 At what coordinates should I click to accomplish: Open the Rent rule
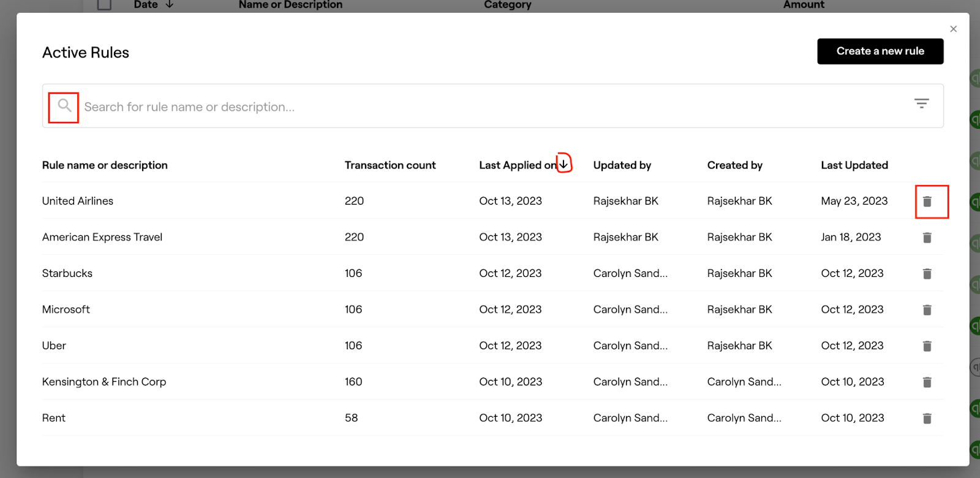click(x=54, y=418)
